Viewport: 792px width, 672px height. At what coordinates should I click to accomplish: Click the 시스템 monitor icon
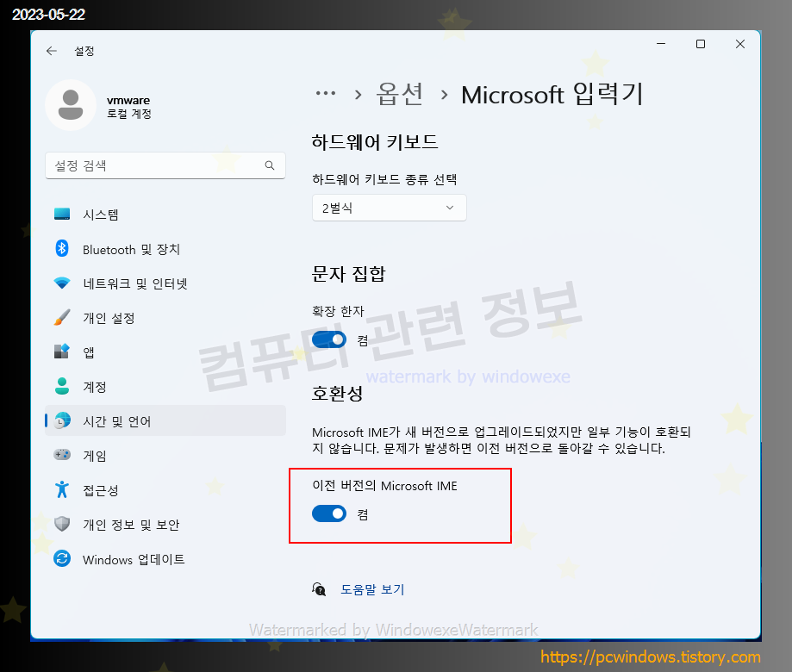click(62, 214)
